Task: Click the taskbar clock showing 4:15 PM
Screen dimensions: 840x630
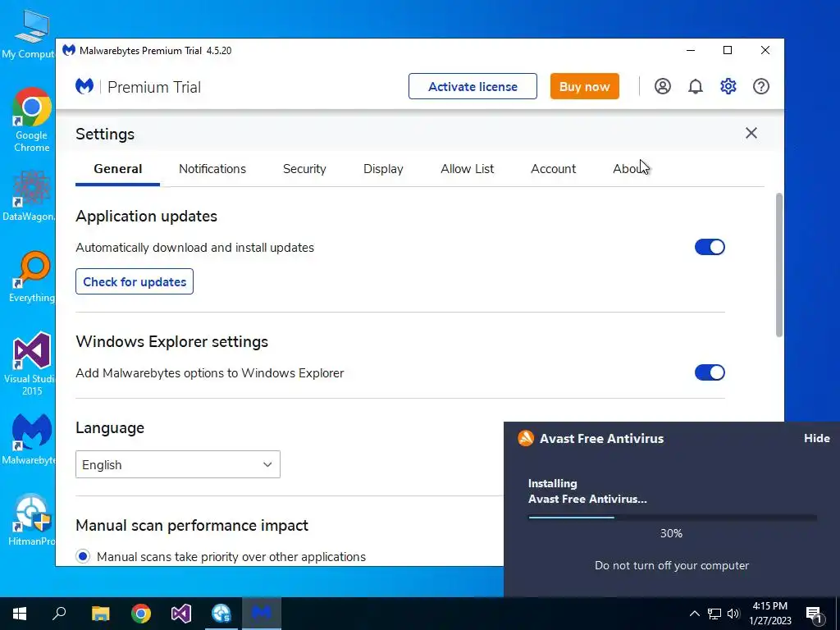Action: [769, 614]
